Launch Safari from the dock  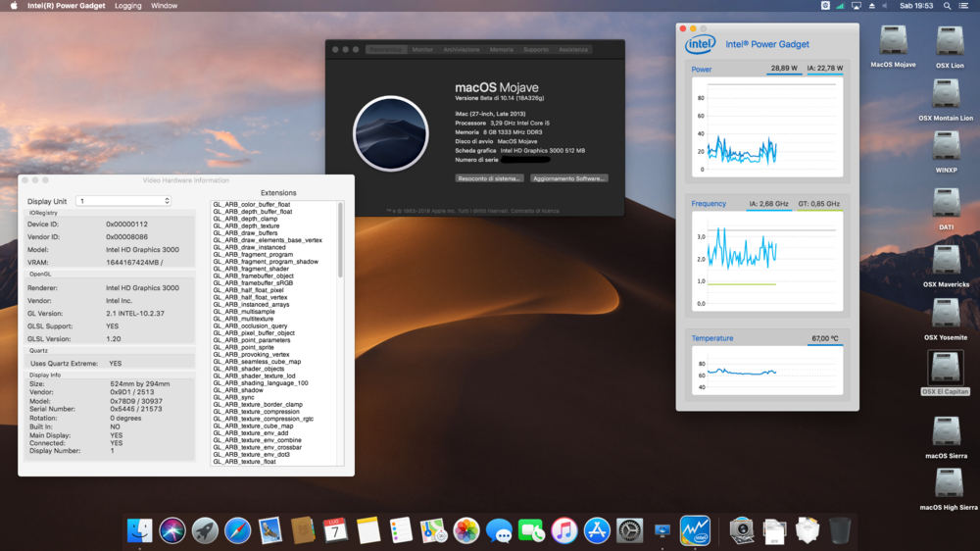237,530
